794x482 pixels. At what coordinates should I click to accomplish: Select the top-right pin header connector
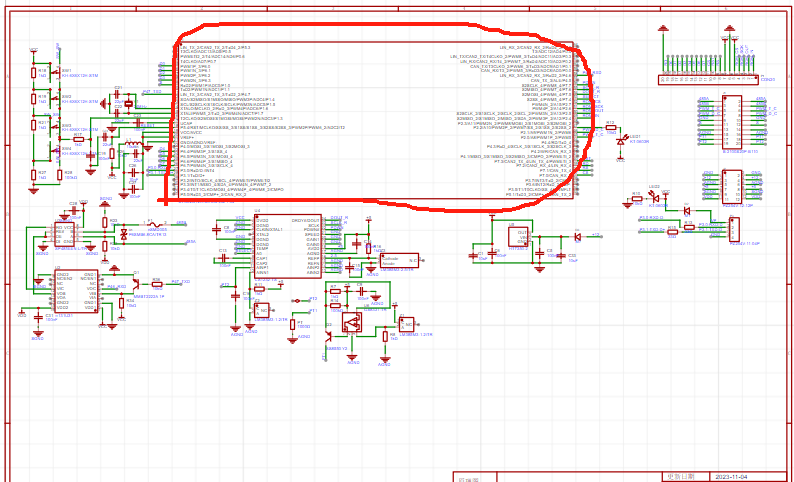coord(709,78)
